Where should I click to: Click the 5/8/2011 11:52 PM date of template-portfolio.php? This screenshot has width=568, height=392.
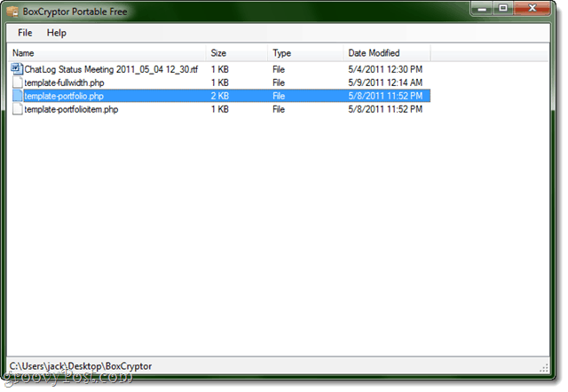(x=385, y=96)
